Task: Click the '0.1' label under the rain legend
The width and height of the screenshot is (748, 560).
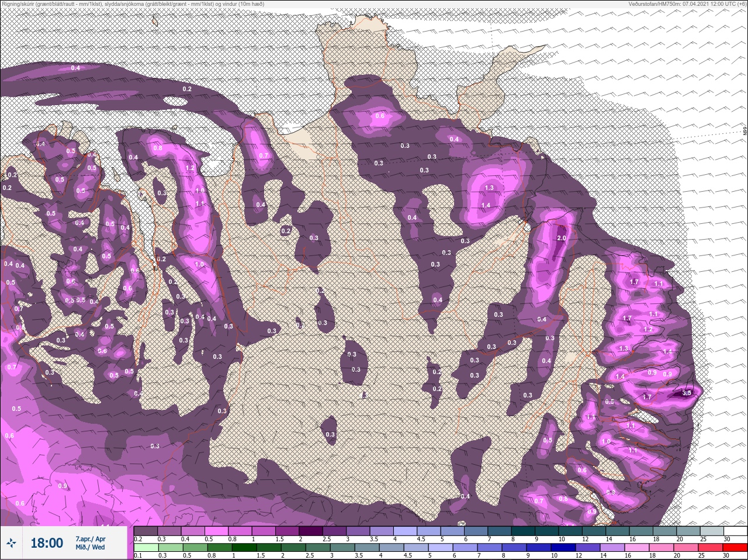Action: point(138,555)
